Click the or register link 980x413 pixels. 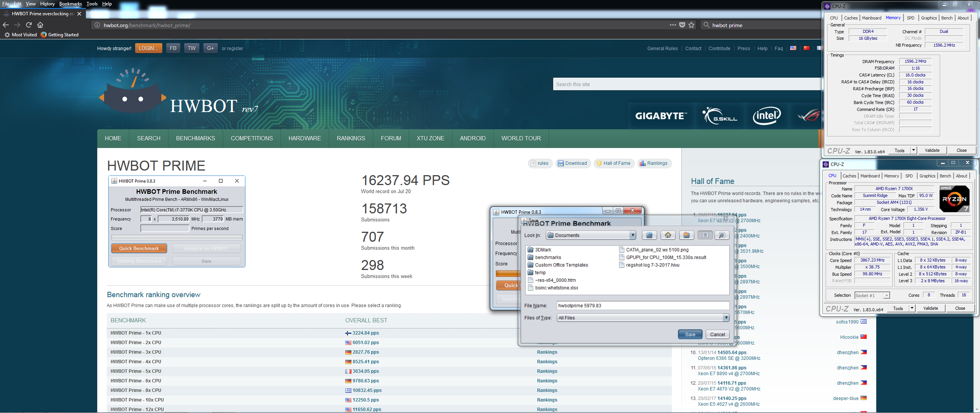[232, 49]
